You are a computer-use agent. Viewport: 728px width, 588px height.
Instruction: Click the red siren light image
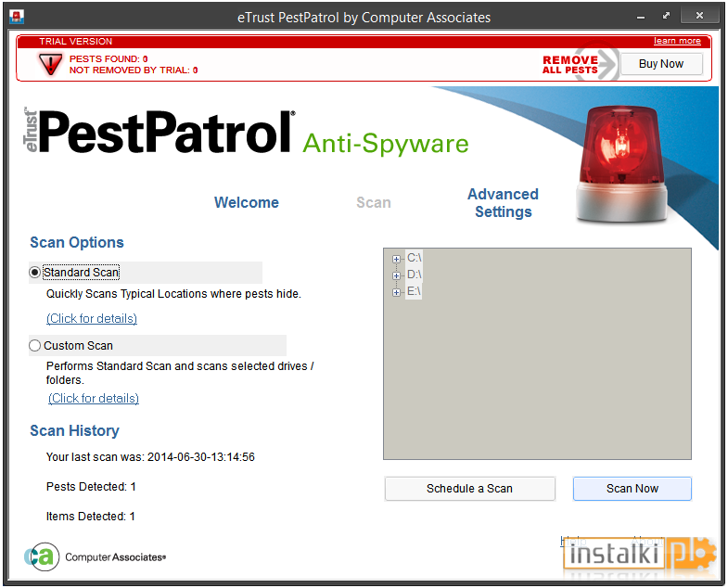tap(622, 164)
